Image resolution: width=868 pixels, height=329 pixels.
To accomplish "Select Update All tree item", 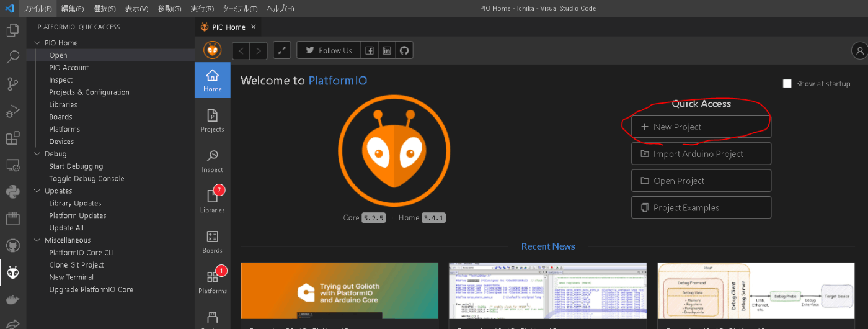I will [x=110, y=228].
